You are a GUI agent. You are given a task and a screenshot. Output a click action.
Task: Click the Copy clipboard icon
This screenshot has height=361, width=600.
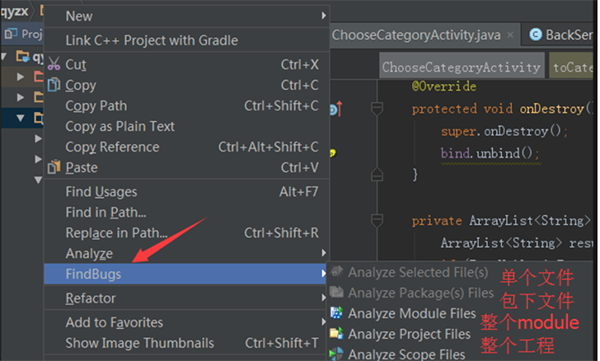[54, 85]
